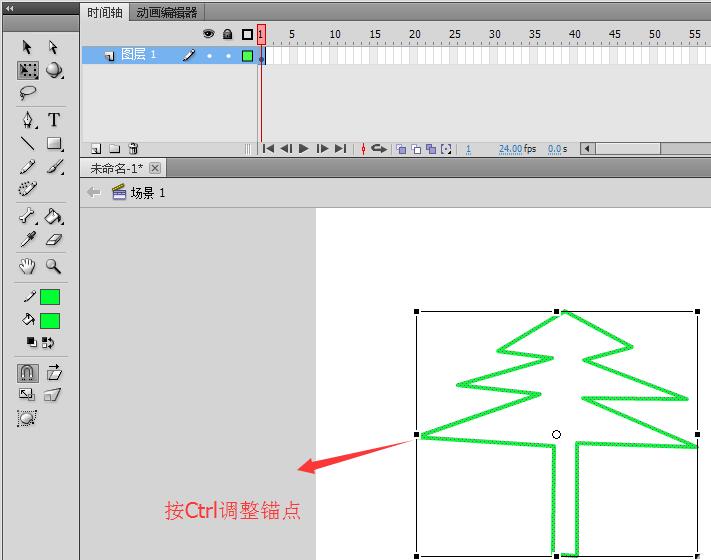Toggle visibility dot for 图层 1
The image size is (711, 560).
209,56
